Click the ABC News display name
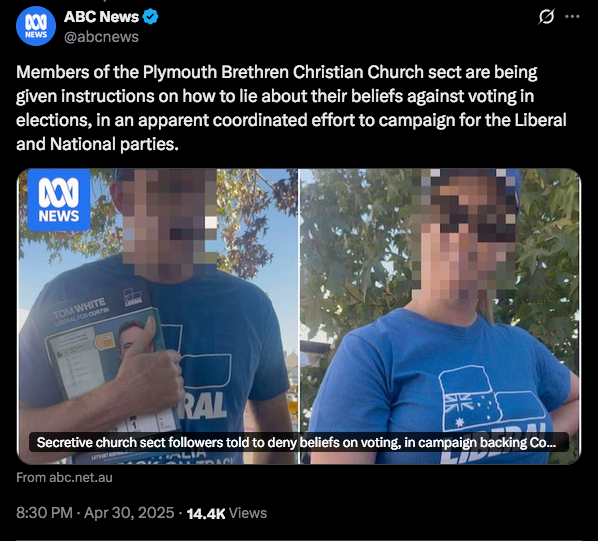 tap(101, 17)
